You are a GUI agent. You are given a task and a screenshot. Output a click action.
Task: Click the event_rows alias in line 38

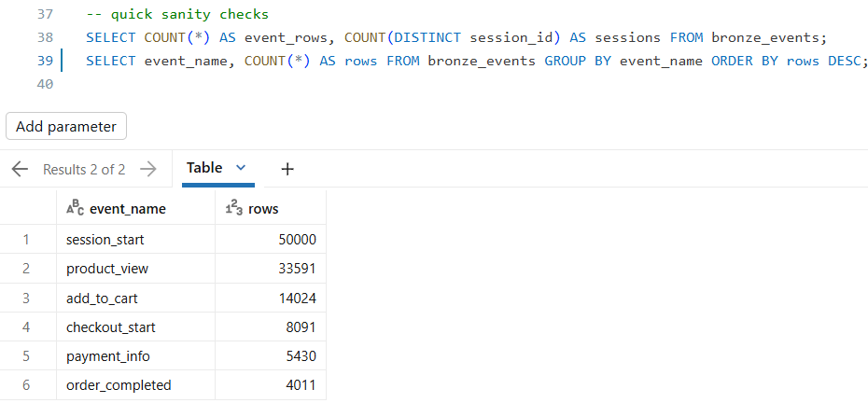(286, 37)
